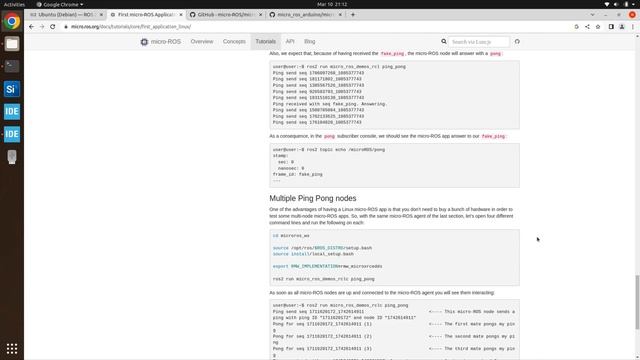
Task: Click in the site search field
Action: 479,42
